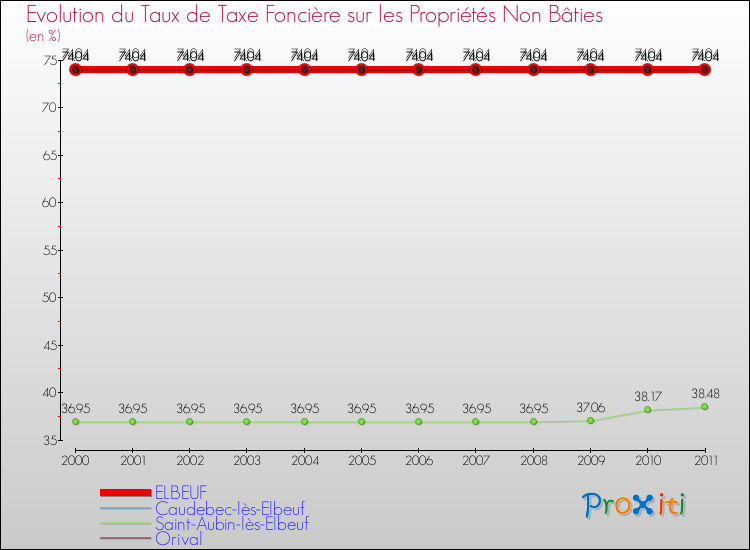
Task: Click the 2006 x-axis label
Action: [419, 461]
